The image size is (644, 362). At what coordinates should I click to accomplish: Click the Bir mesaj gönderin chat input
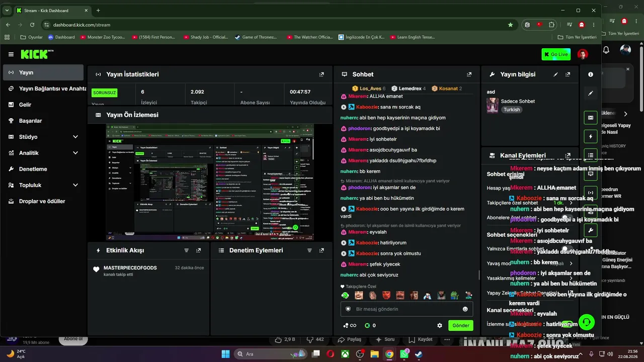[x=407, y=309]
